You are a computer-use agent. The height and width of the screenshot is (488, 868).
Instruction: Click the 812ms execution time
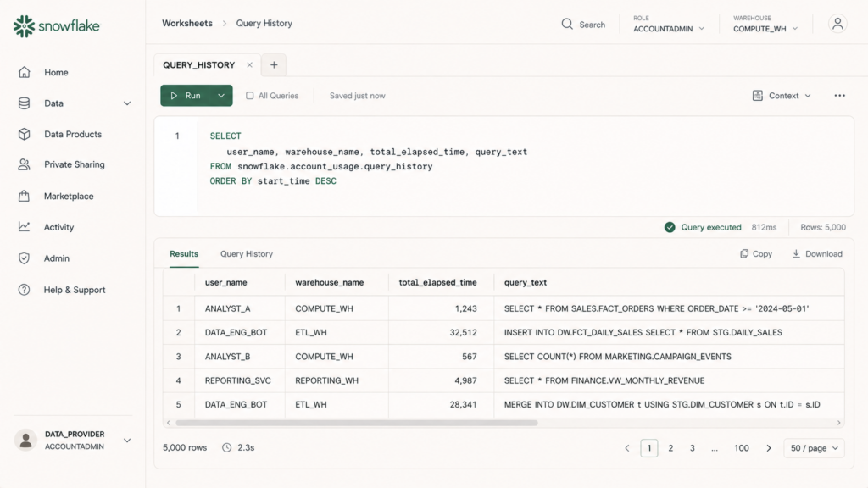pyautogui.click(x=764, y=227)
